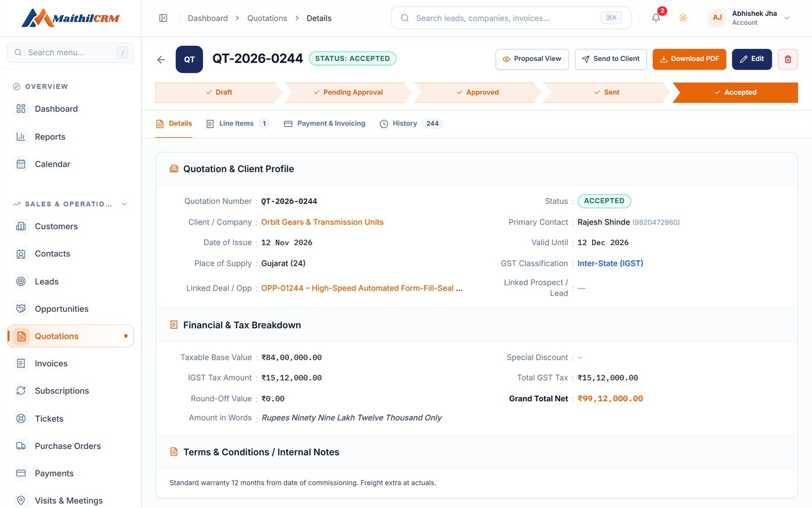Open Customers section

point(71,226)
